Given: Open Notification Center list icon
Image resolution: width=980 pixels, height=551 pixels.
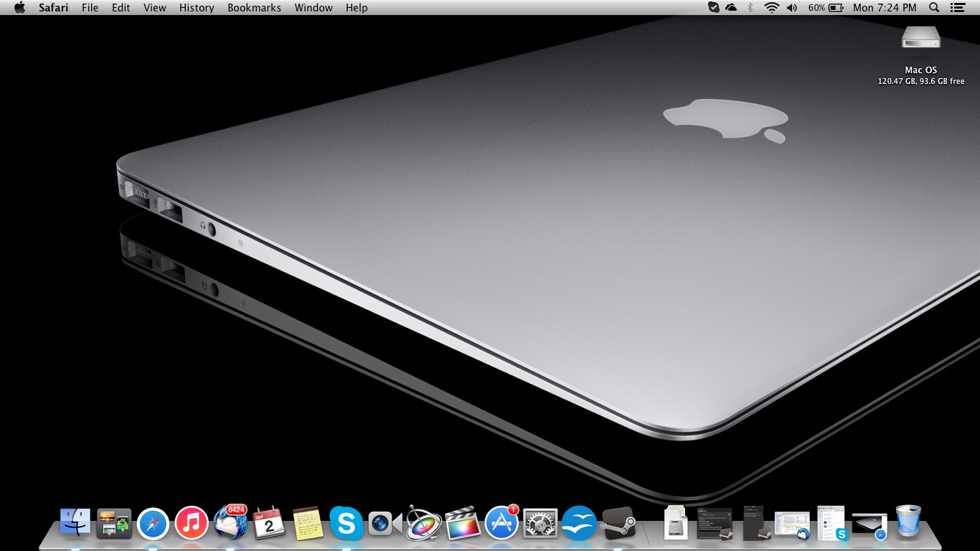Looking at the screenshot, I should [958, 8].
